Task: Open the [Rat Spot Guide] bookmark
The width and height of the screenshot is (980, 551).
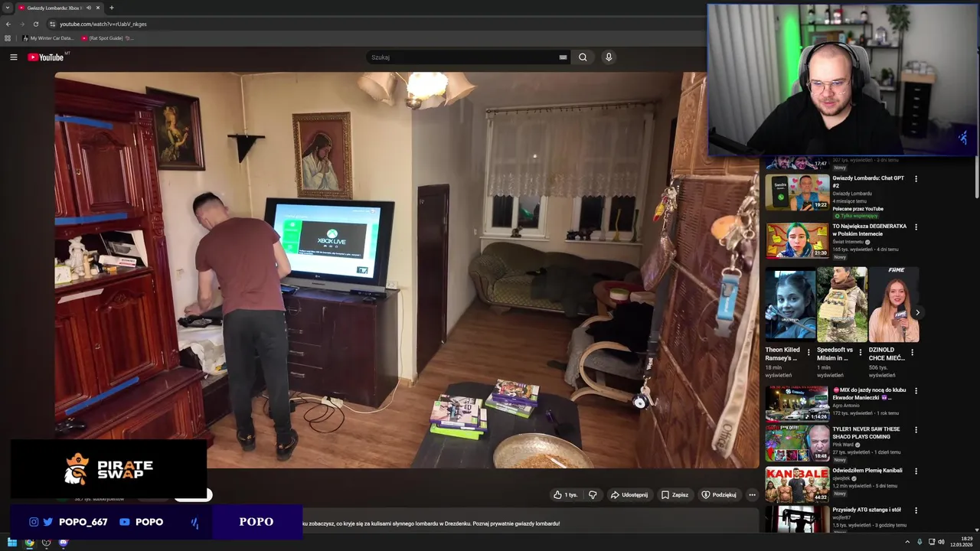Action: point(107,37)
